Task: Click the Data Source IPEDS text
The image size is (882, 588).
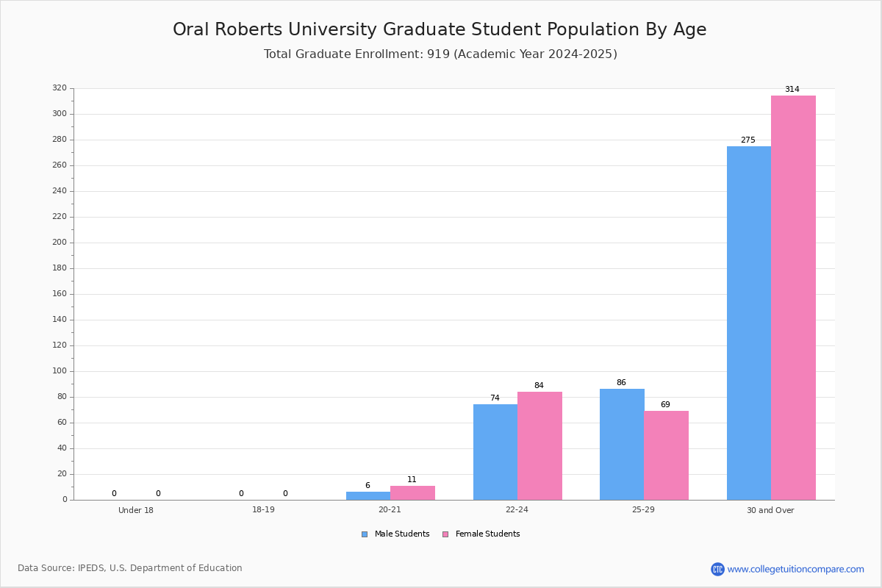Action: click(130, 568)
